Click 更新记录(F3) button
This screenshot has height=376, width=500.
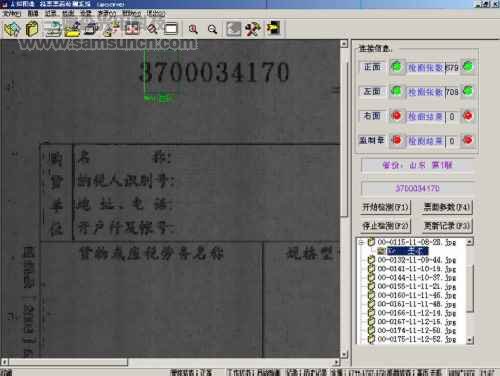click(x=447, y=226)
